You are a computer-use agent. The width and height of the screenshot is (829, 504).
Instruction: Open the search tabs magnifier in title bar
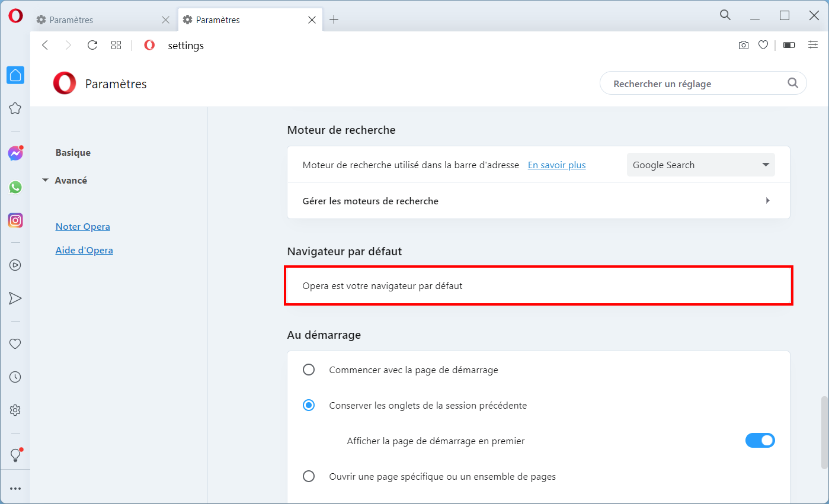725,15
